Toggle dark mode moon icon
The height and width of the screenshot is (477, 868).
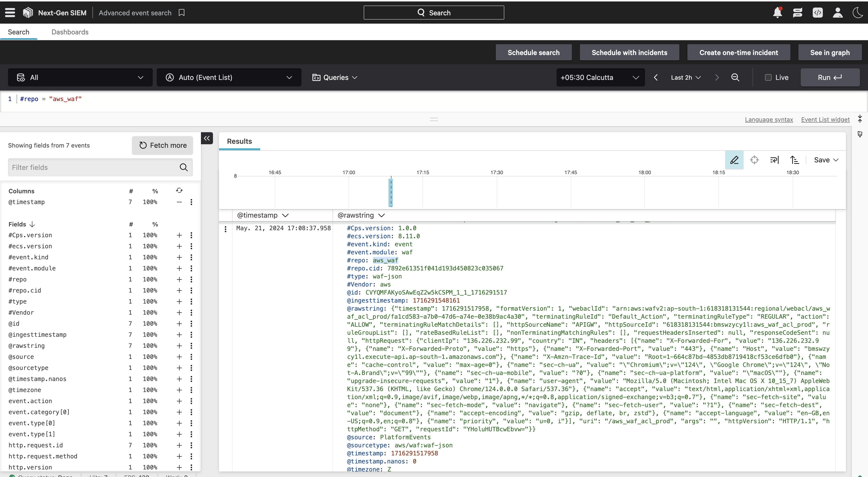click(857, 13)
